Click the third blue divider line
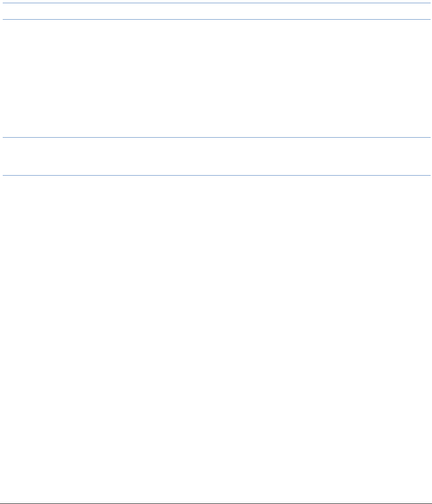432x504 pixels. pos(216,137)
